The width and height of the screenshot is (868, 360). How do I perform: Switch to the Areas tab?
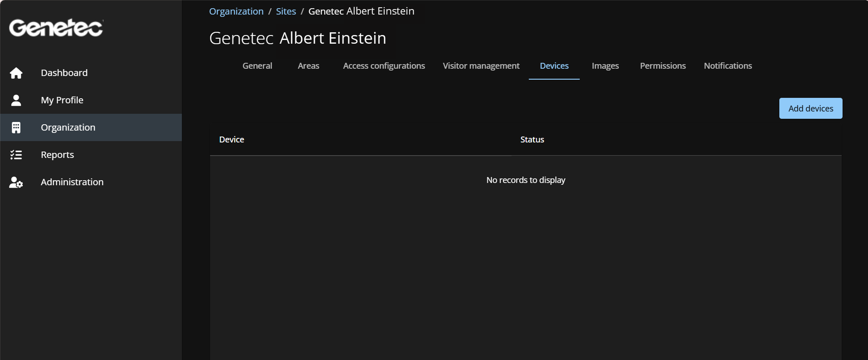pyautogui.click(x=308, y=66)
